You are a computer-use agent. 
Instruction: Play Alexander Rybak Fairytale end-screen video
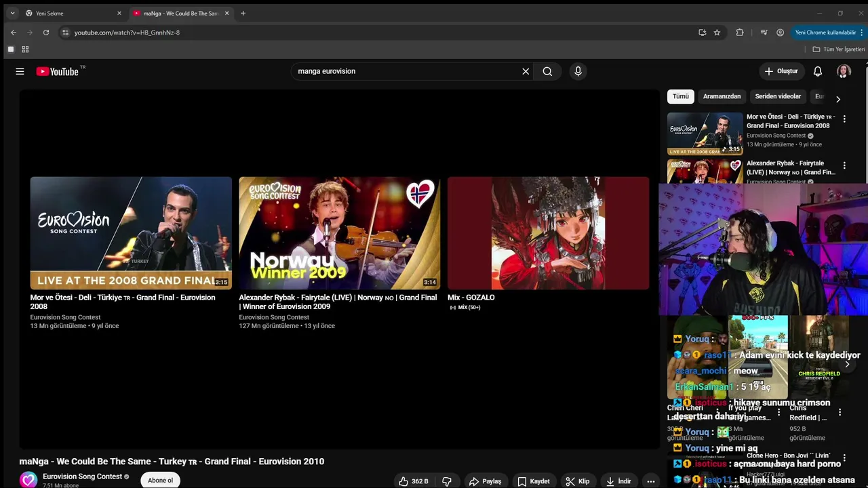pos(339,233)
